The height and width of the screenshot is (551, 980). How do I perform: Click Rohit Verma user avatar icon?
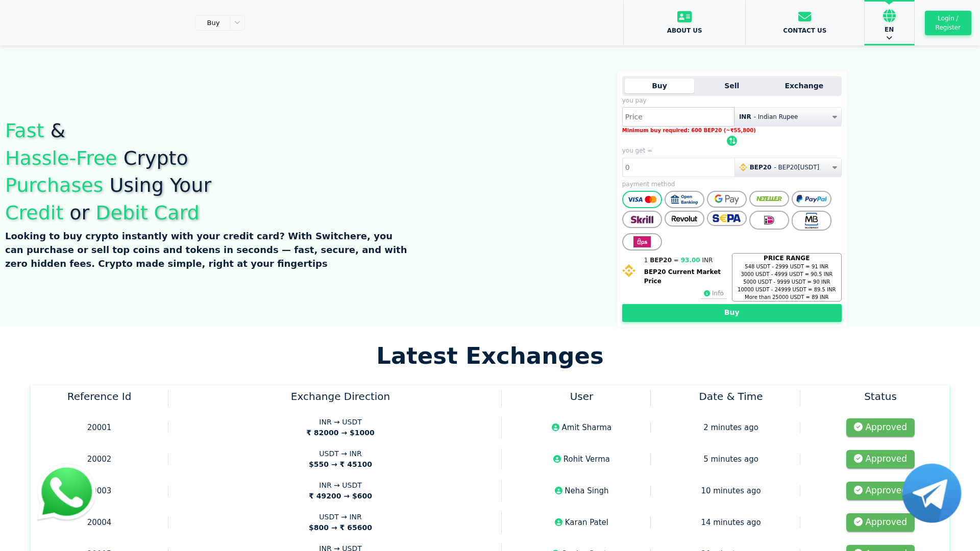click(x=557, y=459)
